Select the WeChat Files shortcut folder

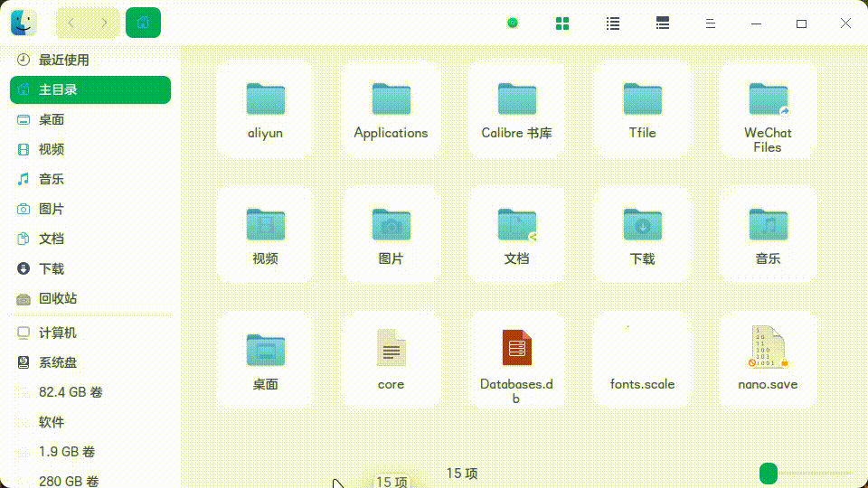(768, 110)
